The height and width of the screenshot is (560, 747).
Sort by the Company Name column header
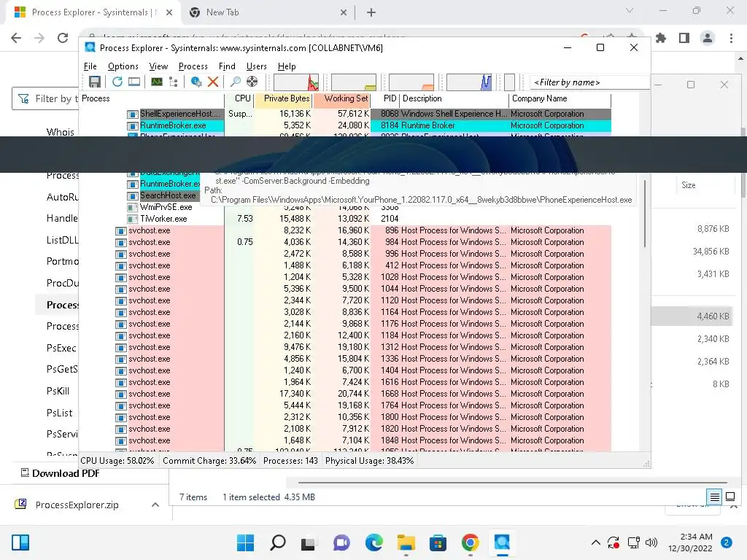point(560,98)
